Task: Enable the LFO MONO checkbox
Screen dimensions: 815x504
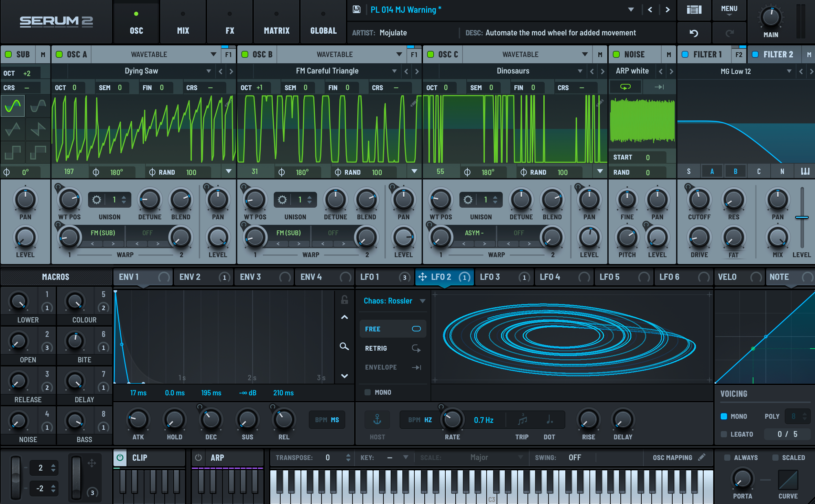Action: [x=368, y=392]
